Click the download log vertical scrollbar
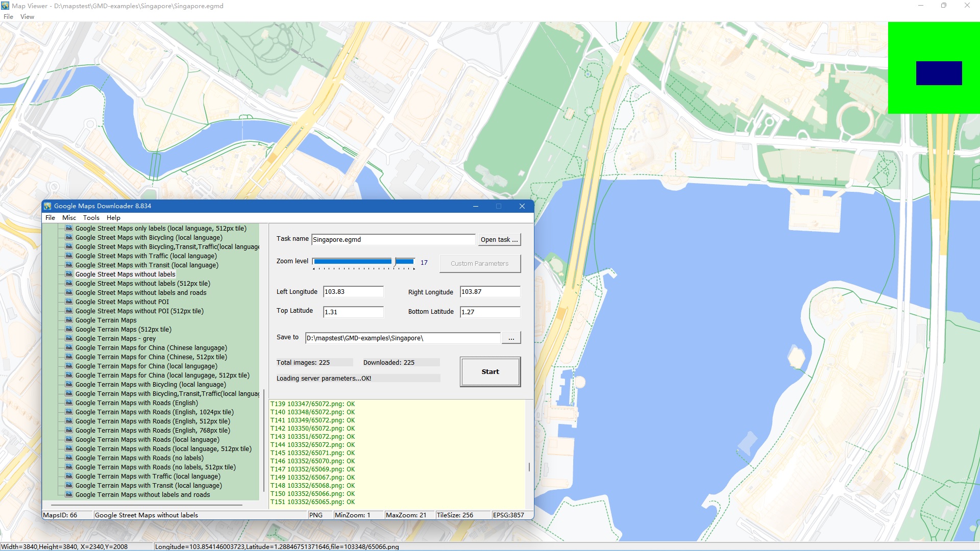The height and width of the screenshot is (551, 980). [x=529, y=467]
